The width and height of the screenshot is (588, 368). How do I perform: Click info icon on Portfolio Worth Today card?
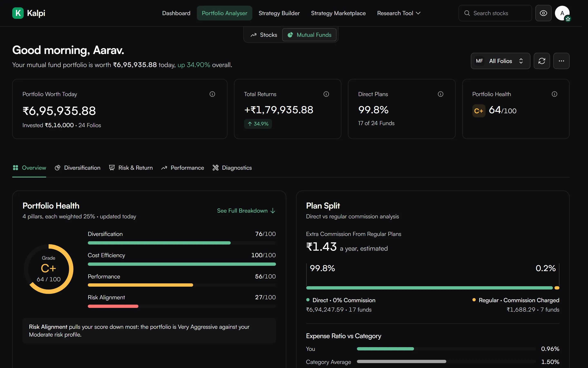pyautogui.click(x=212, y=94)
